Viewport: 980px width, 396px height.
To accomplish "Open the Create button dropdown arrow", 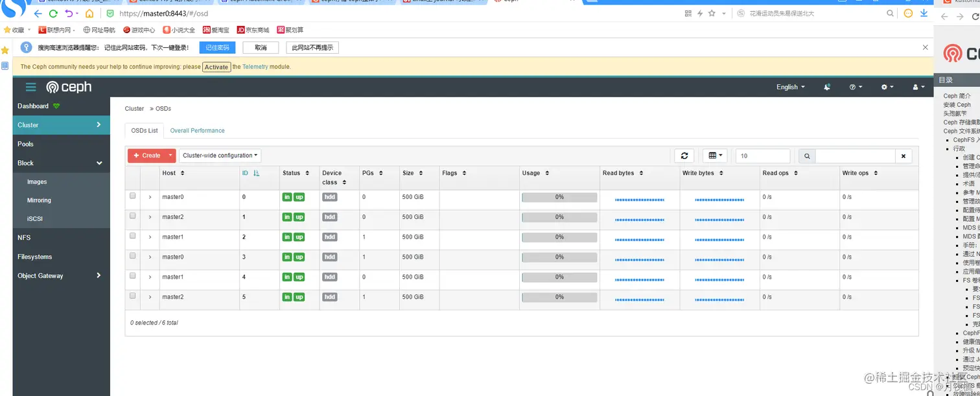I will point(170,156).
